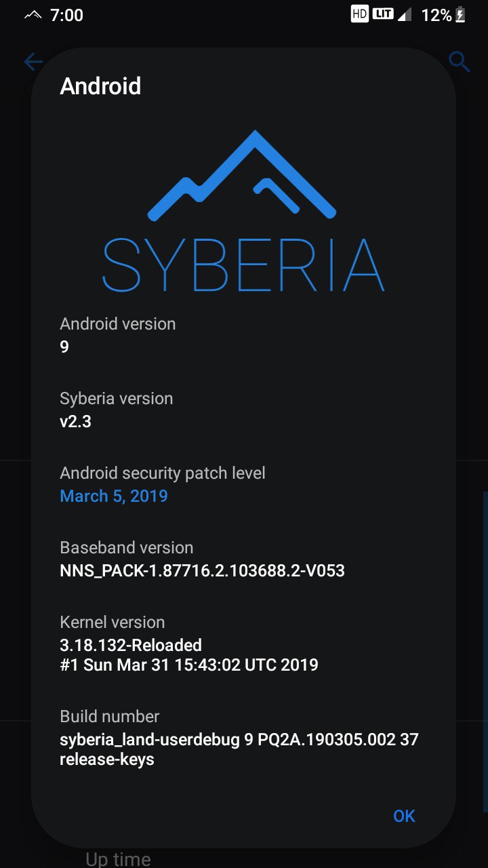
Task: Tap the back arrow icon
Action: point(33,62)
